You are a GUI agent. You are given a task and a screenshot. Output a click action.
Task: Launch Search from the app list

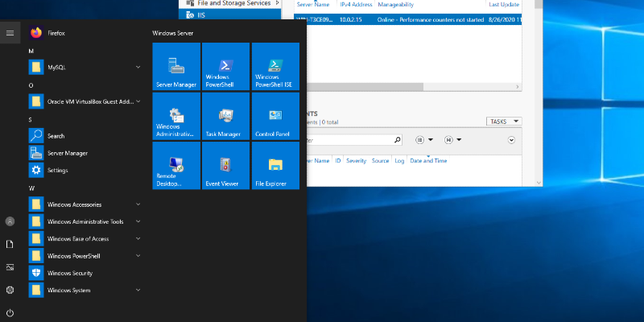pos(85,136)
